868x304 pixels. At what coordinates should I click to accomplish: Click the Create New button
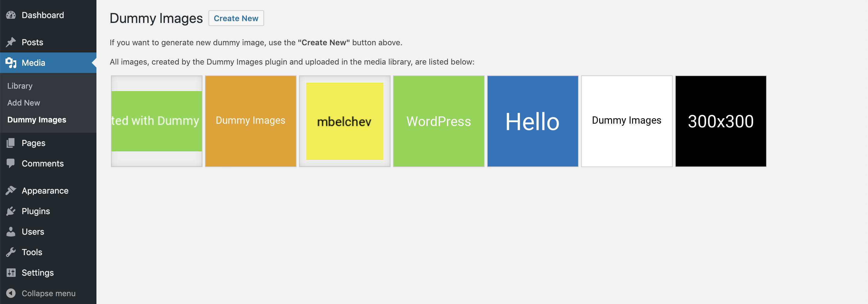coord(236,18)
